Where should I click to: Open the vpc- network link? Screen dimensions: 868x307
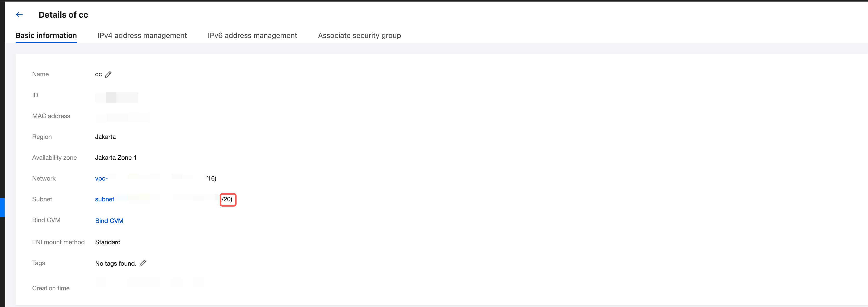click(x=101, y=178)
